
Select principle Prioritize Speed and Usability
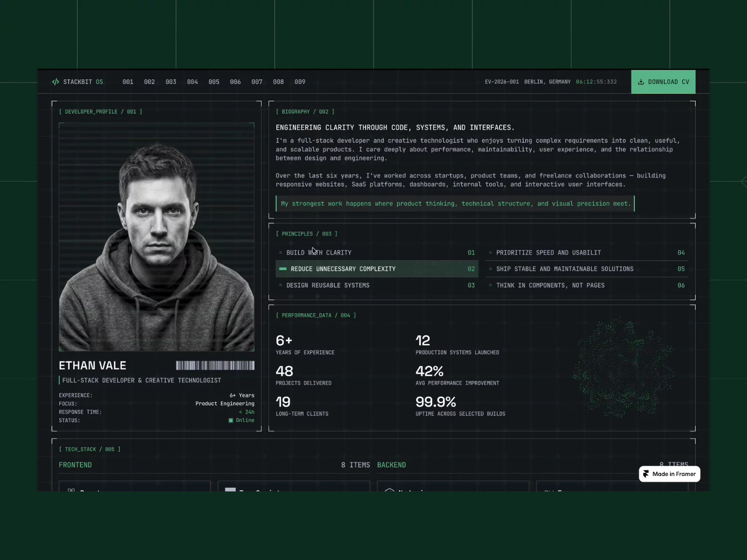(587, 252)
